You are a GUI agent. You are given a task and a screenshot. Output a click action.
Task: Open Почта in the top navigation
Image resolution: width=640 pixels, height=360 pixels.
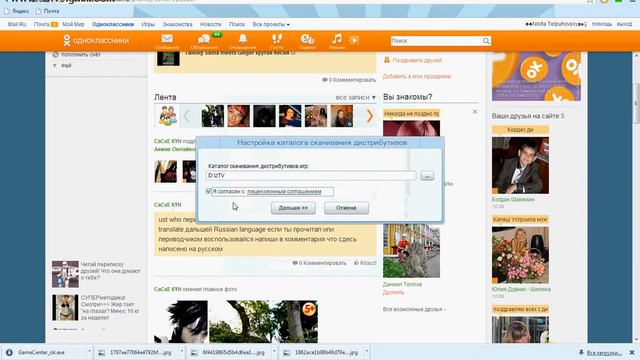(x=42, y=24)
